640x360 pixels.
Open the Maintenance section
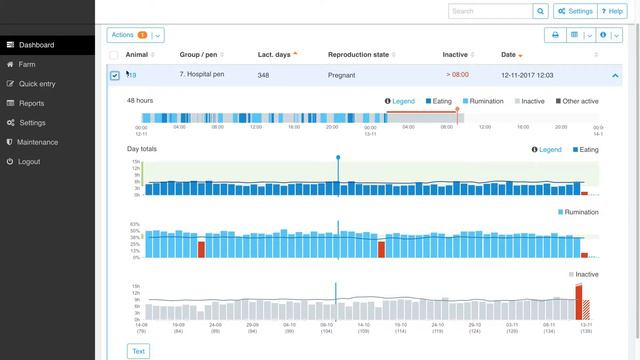47,142
